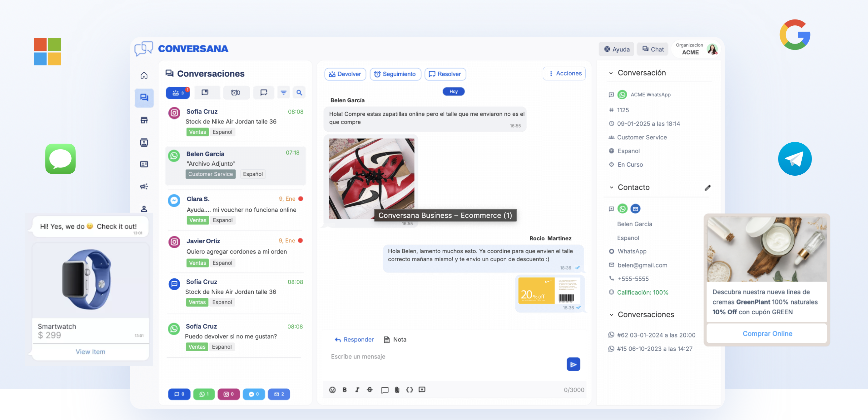Open the home icon in sidebar
Viewport: 868px width, 420px height.
coord(144,75)
